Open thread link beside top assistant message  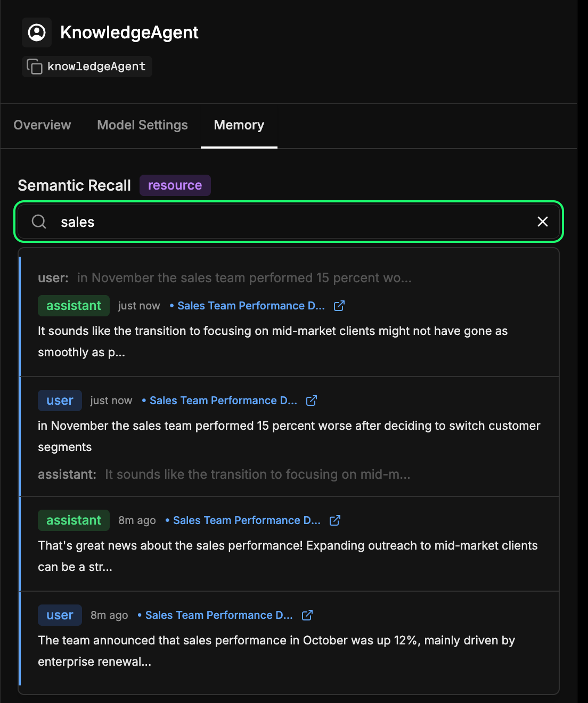339,306
